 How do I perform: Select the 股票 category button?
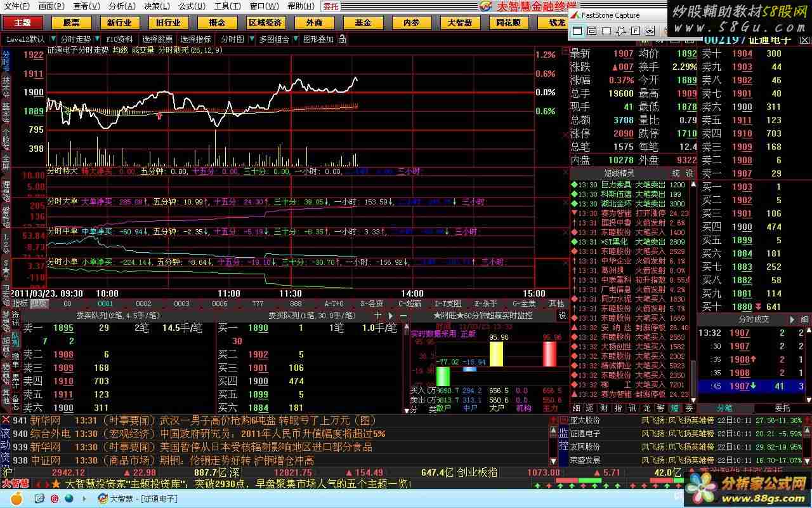(71, 22)
